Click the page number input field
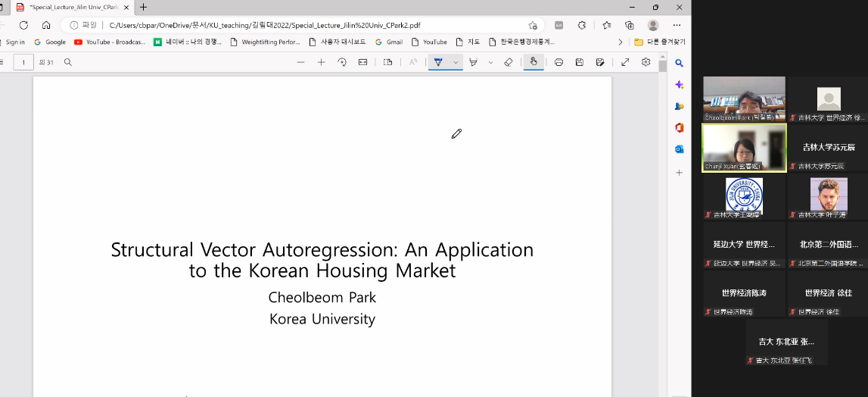The height and width of the screenshot is (397, 868). 23,62
